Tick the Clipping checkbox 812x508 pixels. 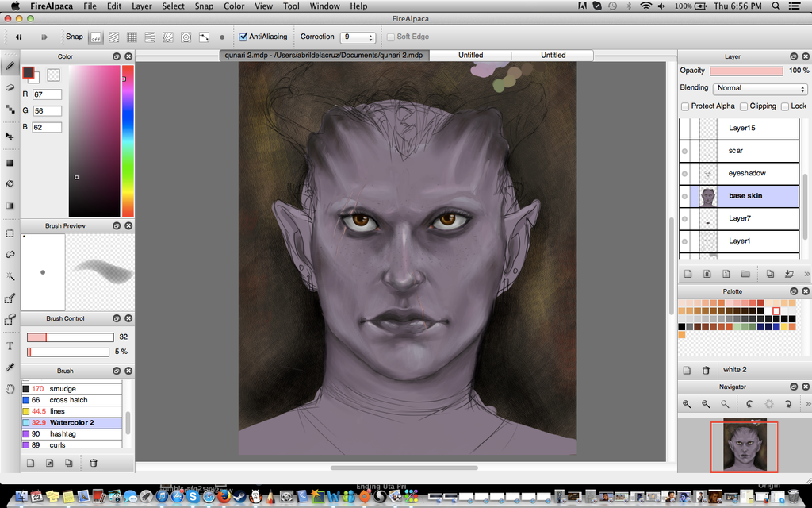(744, 106)
